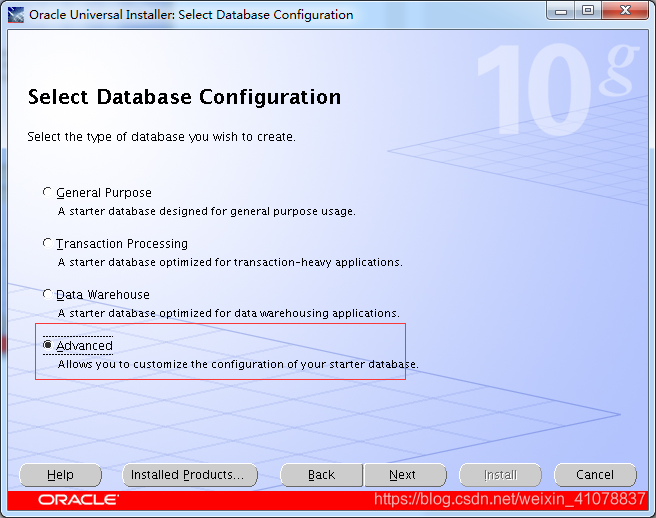The width and height of the screenshot is (656, 518).
Task: Cancel the Oracle installation
Action: point(595,475)
